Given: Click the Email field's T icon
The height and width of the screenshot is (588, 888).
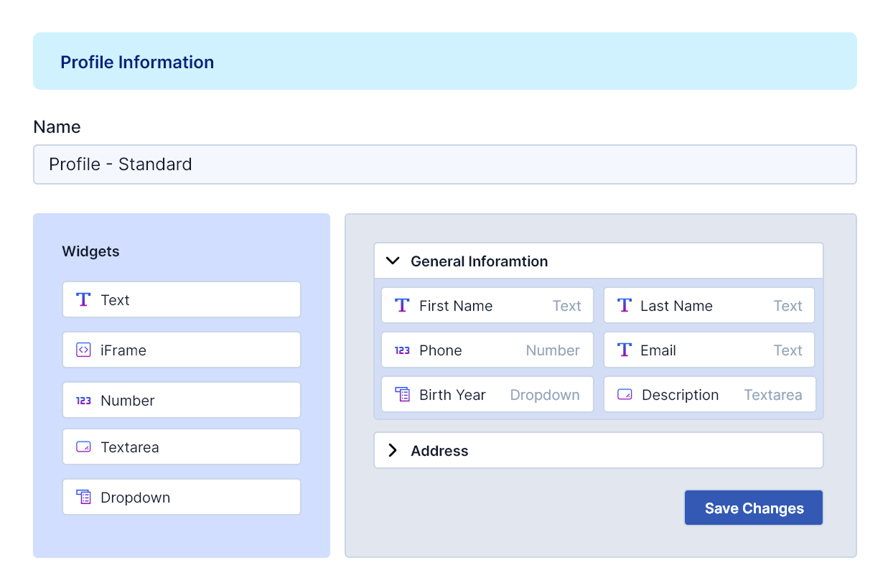Looking at the screenshot, I should [625, 350].
